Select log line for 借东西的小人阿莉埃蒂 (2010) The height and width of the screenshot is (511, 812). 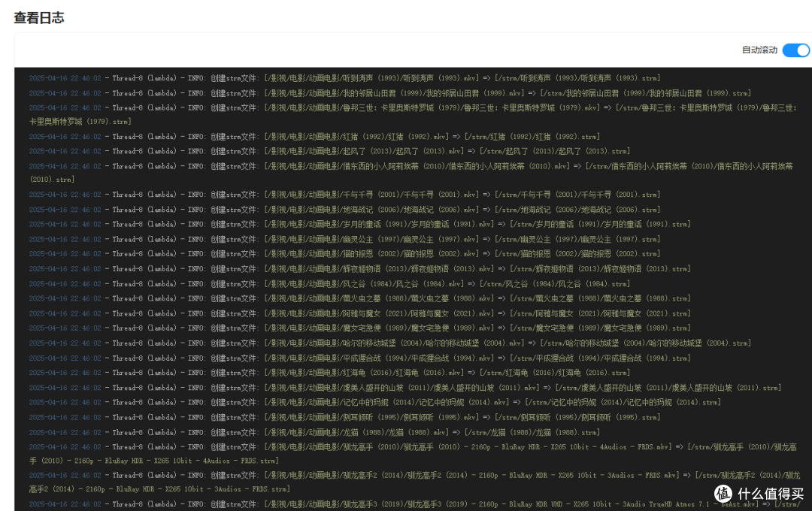(x=411, y=172)
